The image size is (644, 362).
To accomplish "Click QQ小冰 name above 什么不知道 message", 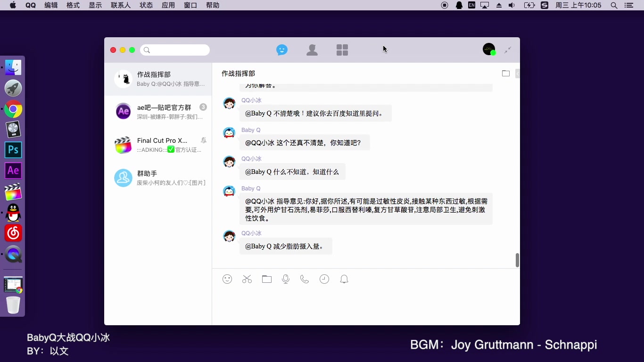I will tap(251, 159).
